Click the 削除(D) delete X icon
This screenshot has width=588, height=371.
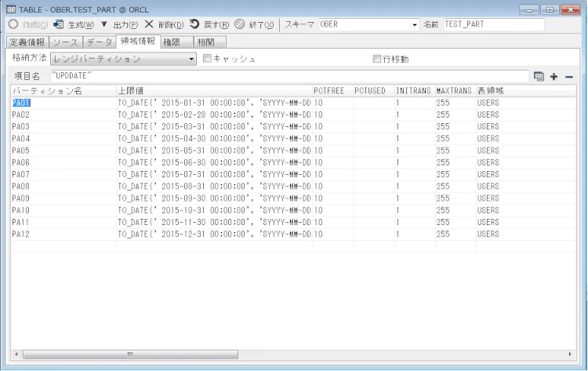(149, 24)
